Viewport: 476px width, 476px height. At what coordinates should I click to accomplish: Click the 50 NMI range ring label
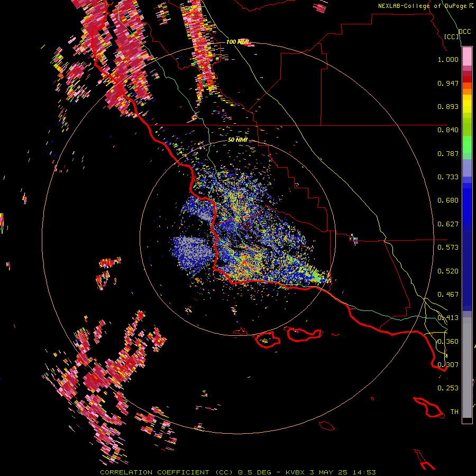point(237,140)
